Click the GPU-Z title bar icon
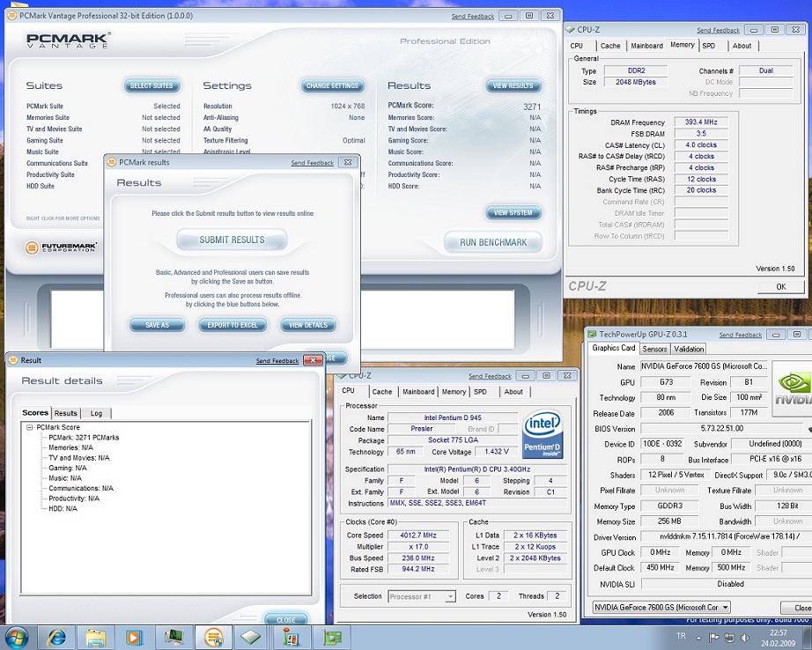The height and width of the screenshot is (650, 812). [593, 335]
